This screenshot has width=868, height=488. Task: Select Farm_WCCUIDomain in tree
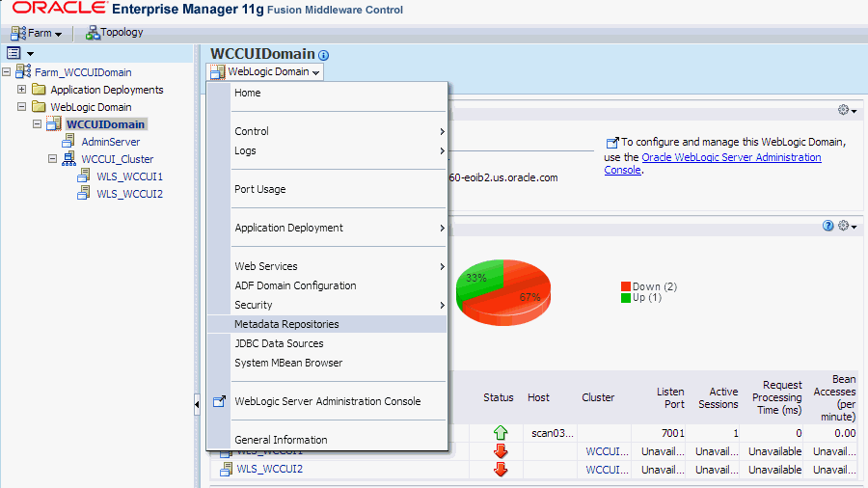point(83,72)
